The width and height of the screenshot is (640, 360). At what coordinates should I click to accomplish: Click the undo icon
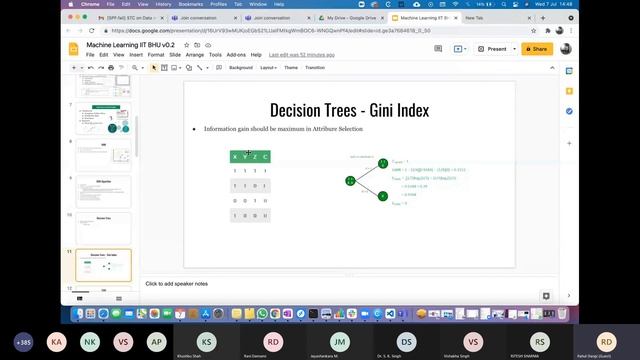pyautogui.click(x=91, y=68)
